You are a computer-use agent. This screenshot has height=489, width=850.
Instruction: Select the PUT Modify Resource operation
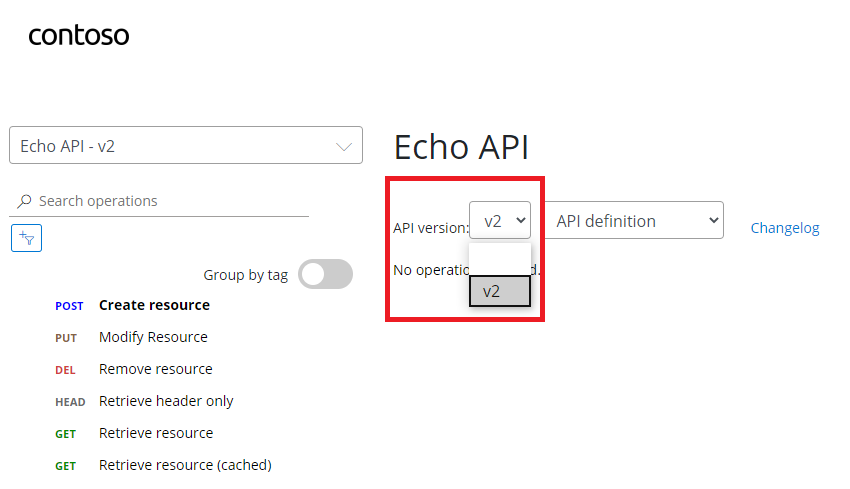click(x=131, y=337)
